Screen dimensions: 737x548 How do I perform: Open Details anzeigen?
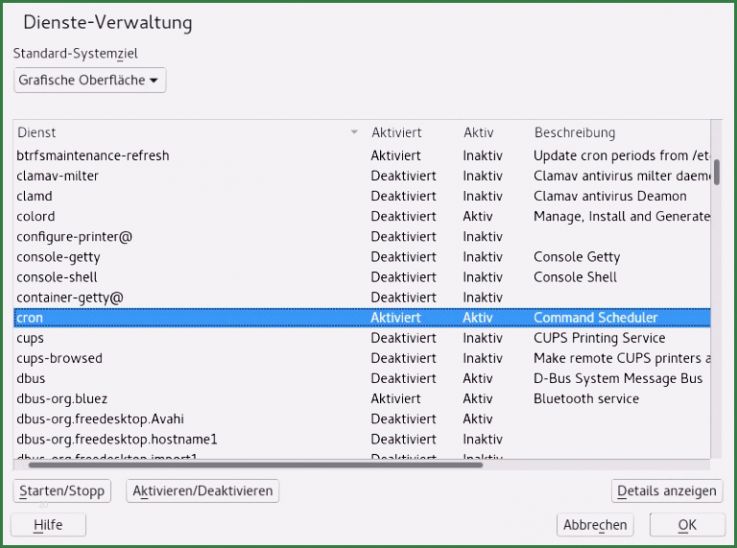click(667, 491)
